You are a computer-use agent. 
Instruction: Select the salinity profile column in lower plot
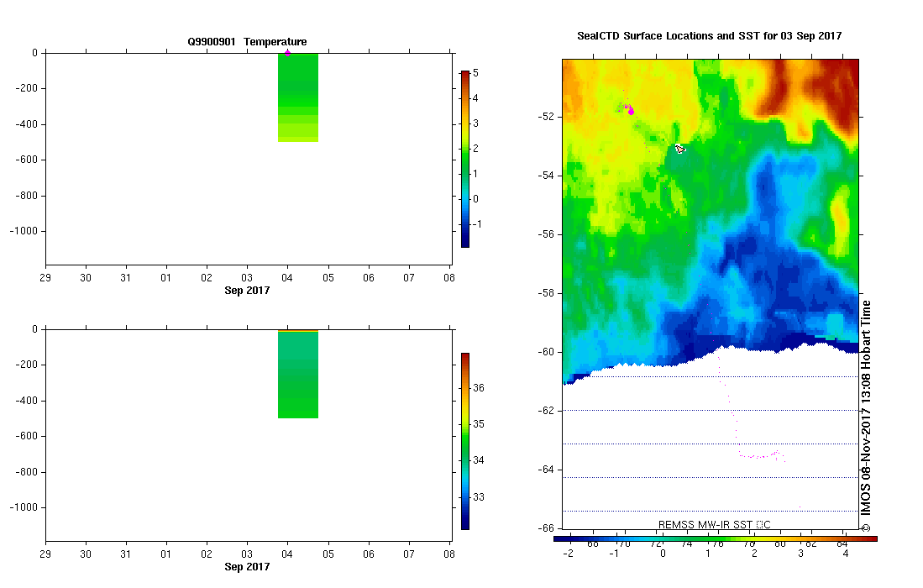(x=298, y=375)
